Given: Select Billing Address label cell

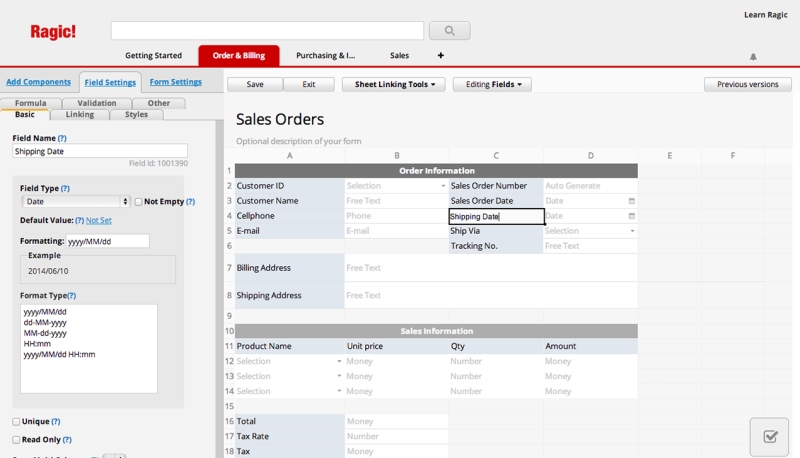Looking at the screenshot, I should [290, 268].
